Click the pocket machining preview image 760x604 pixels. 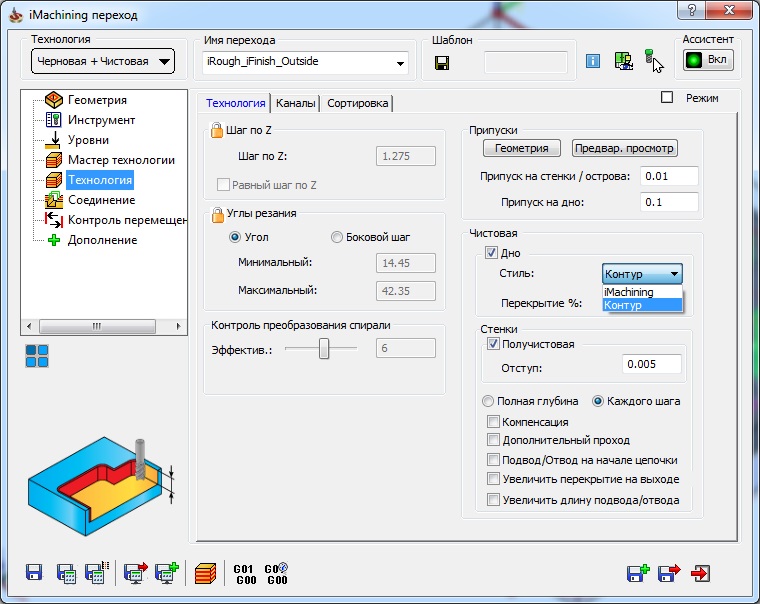point(101,486)
